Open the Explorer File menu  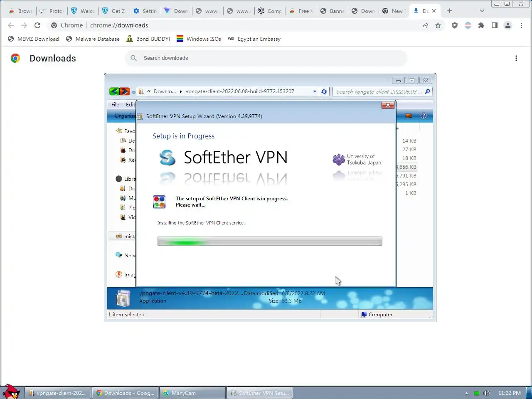pyautogui.click(x=115, y=104)
